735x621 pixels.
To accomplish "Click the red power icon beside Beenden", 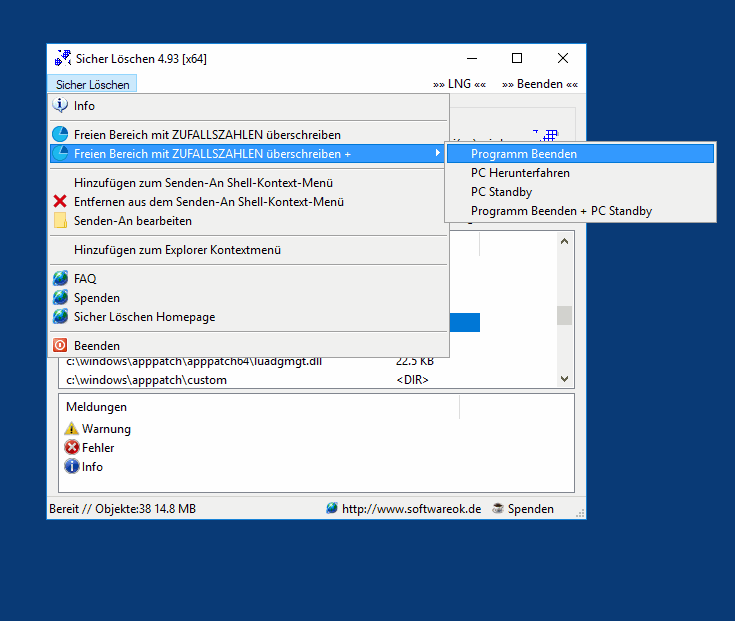I will click(x=60, y=345).
